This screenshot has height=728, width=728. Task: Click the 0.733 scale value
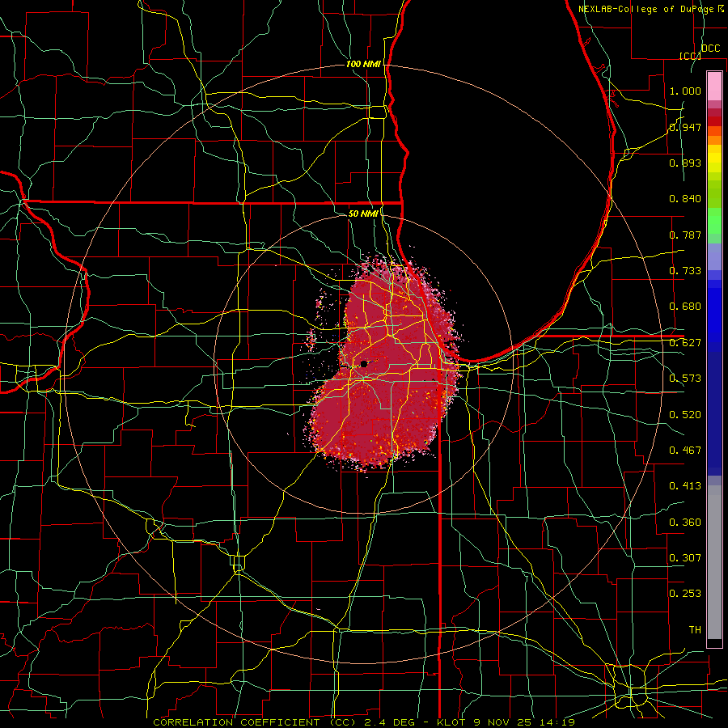click(x=685, y=271)
